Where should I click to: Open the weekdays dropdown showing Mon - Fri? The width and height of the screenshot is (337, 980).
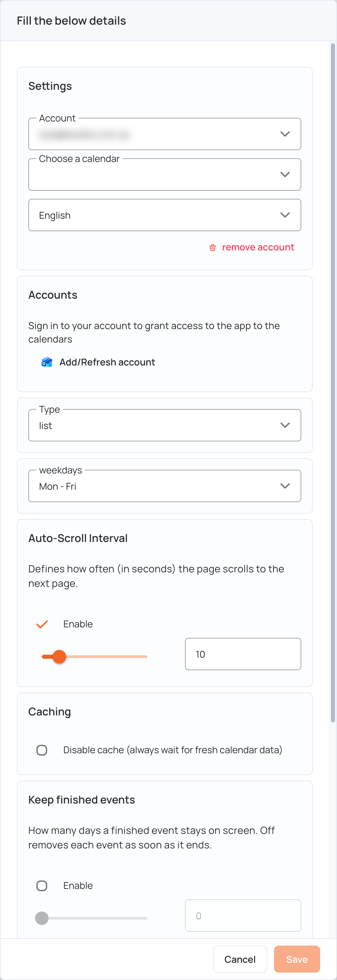tap(164, 486)
